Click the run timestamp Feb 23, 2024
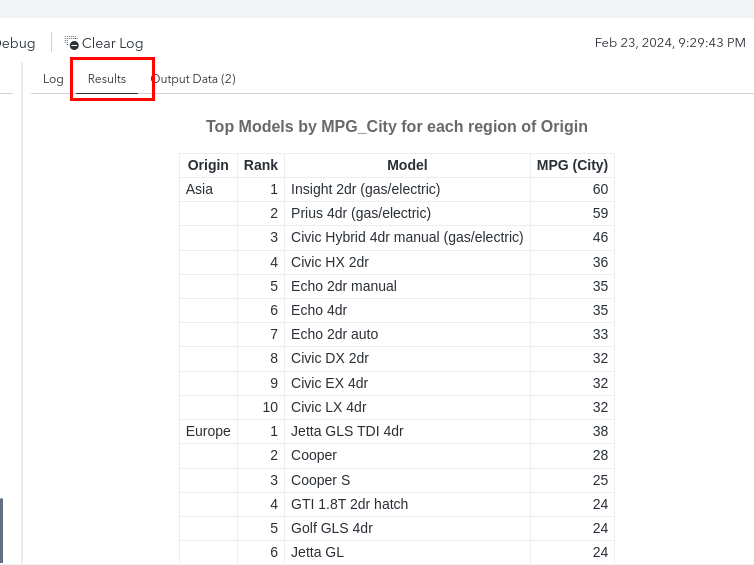 coord(669,43)
